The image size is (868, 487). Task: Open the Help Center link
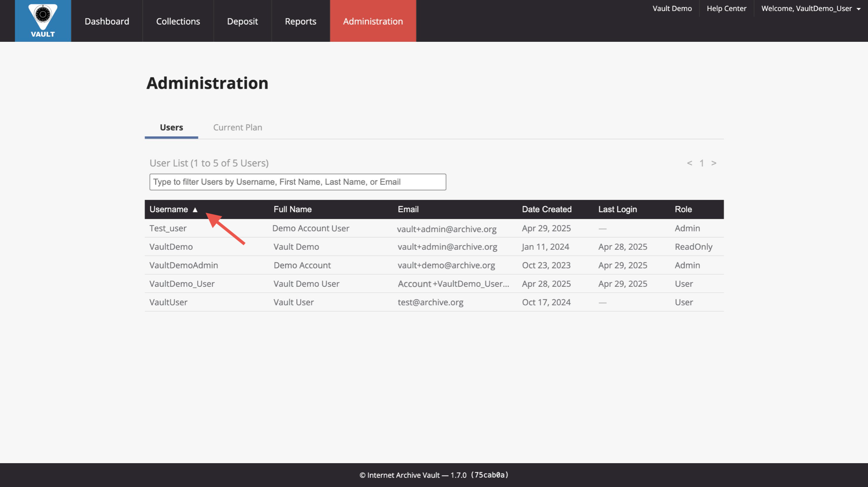[726, 8]
